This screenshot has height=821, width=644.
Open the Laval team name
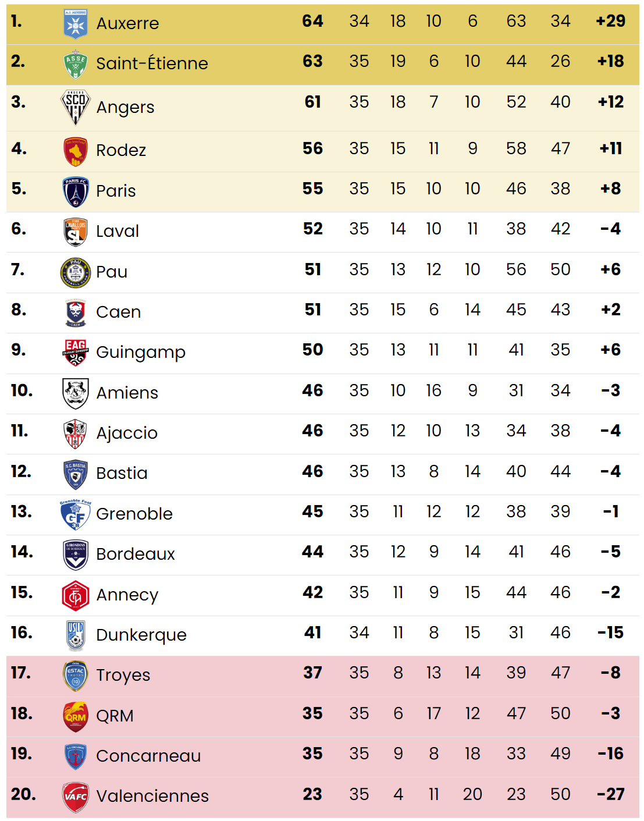click(x=118, y=232)
